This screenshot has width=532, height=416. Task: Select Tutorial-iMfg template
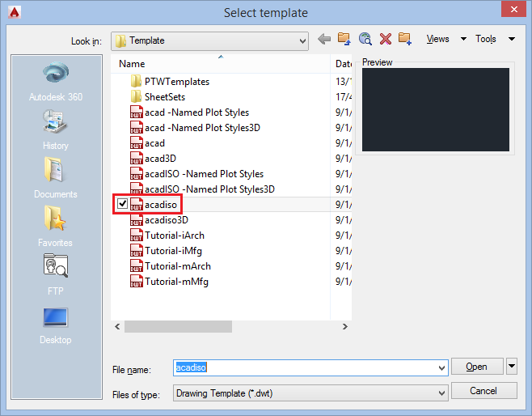click(166, 251)
